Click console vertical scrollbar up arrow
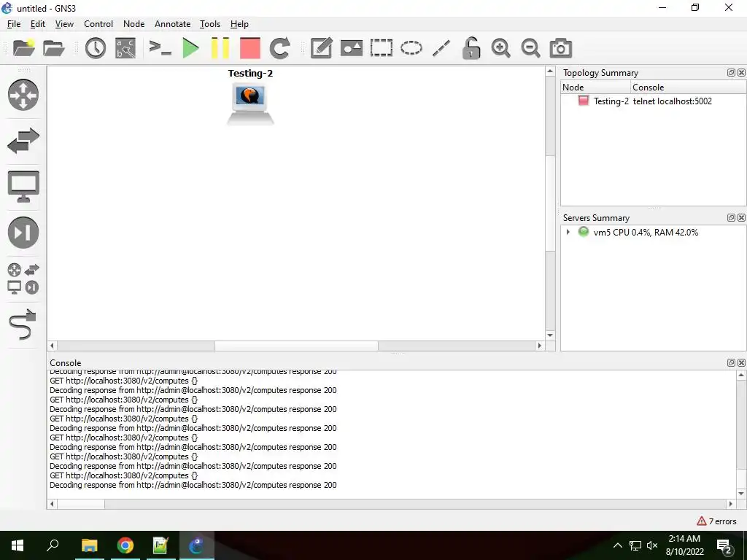Viewport: 747px width, 560px height. (x=741, y=376)
